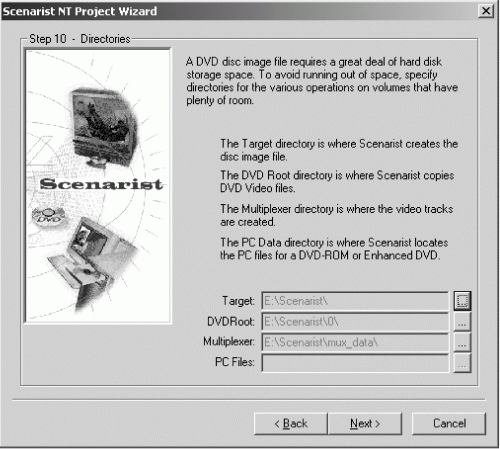This screenshot has width=500, height=449.
Task: Return to the previous step with Back
Action: point(291,424)
